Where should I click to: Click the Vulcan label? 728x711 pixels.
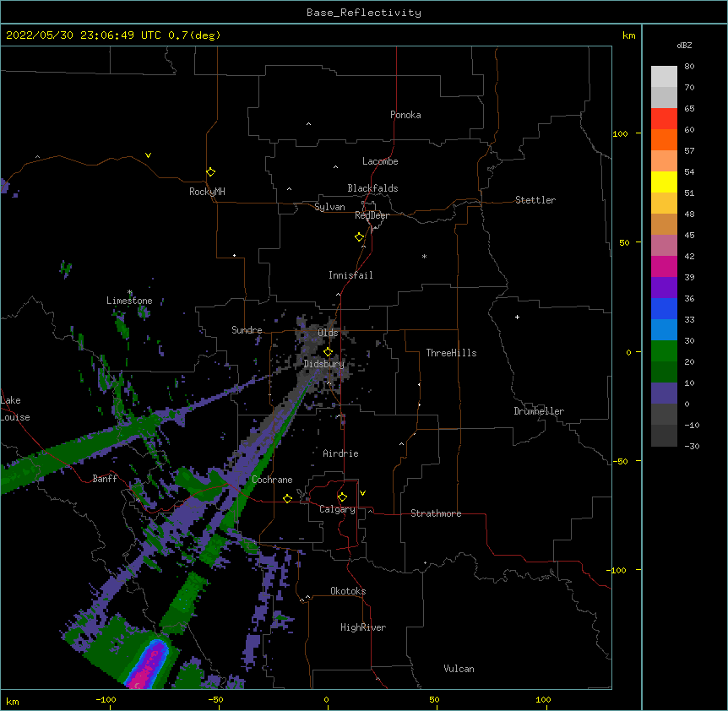tap(459, 669)
